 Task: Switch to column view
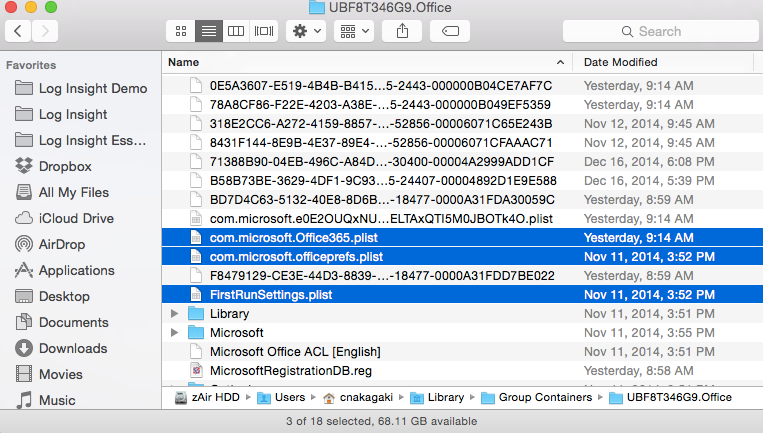pyautogui.click(x=236, y=32)
